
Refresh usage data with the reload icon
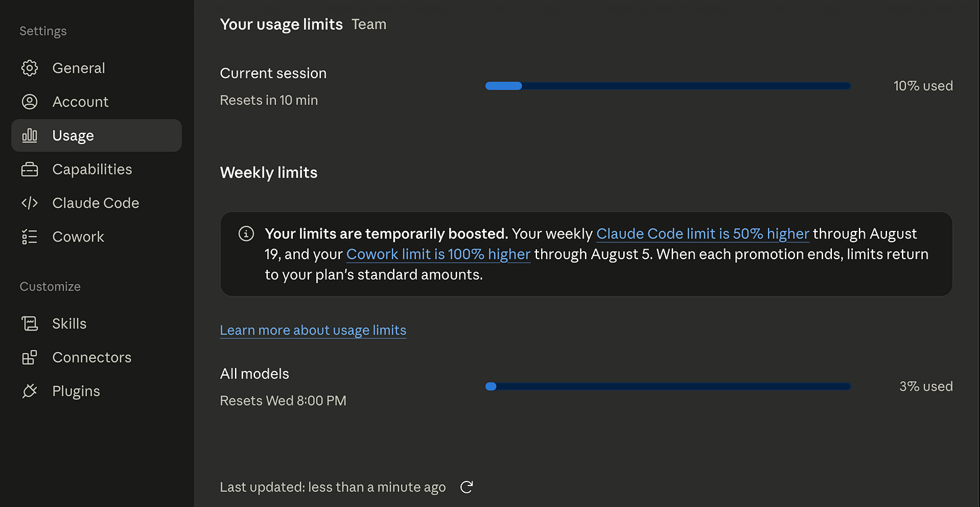pos(466,487)
